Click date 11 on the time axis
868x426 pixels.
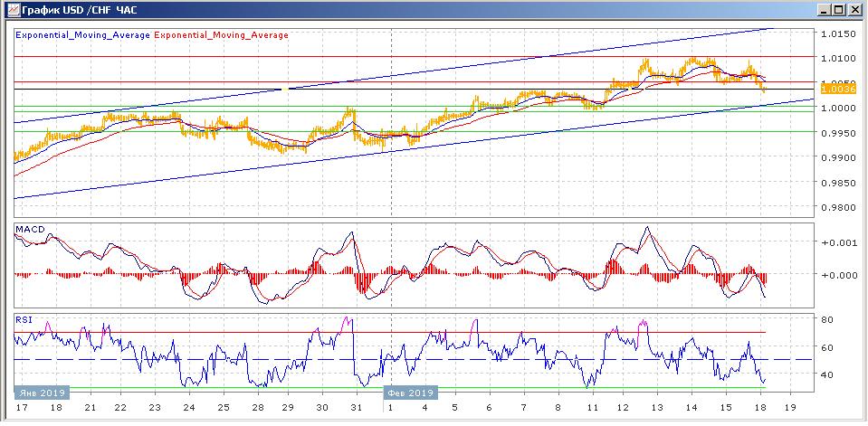point(592,408)
